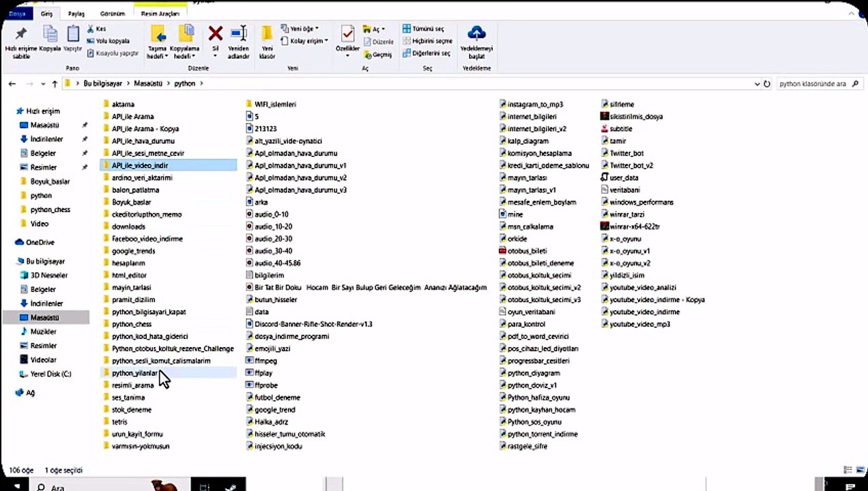Open Müzikler in the navigation pane

[x=38, y=331]
